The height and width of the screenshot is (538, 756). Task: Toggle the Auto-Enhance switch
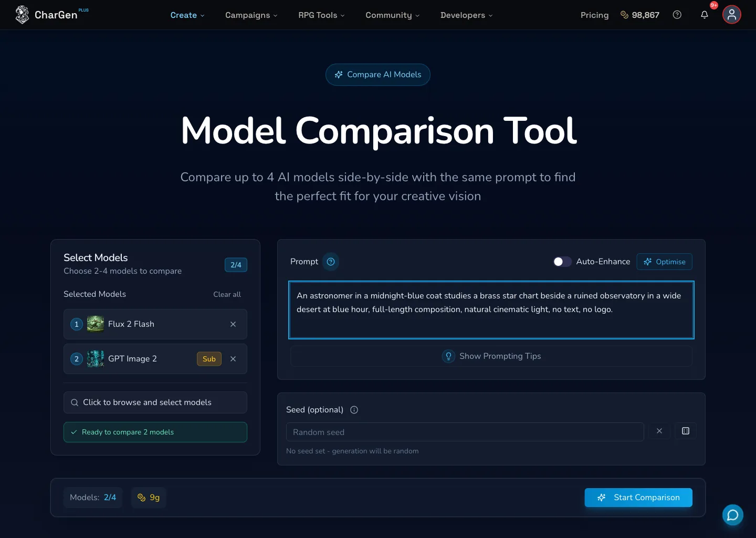click(x=562, y=262)
